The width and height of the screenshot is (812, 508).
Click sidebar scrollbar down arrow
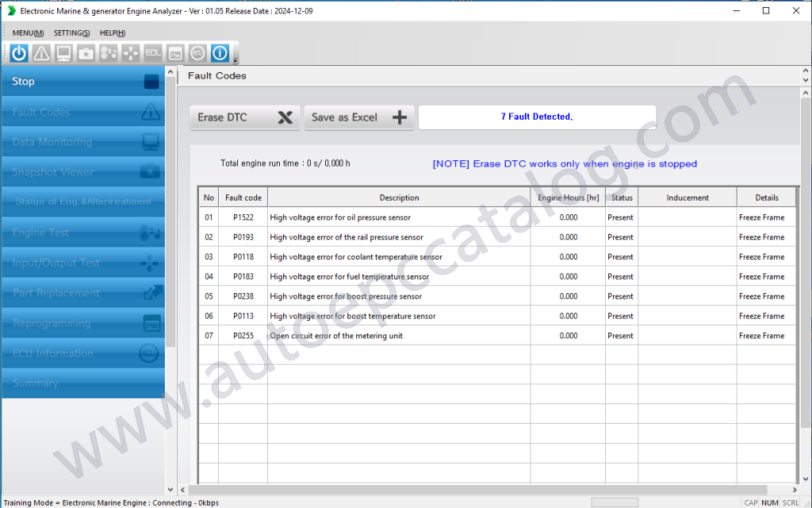pyautogui.click(x=170, y=489)
